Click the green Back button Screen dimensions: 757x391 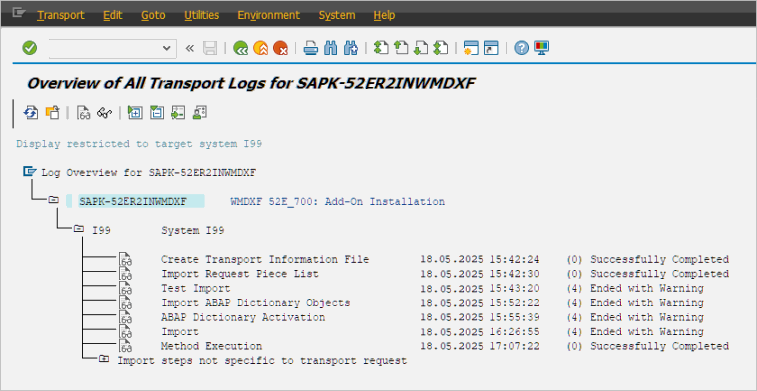coord(240,48)
